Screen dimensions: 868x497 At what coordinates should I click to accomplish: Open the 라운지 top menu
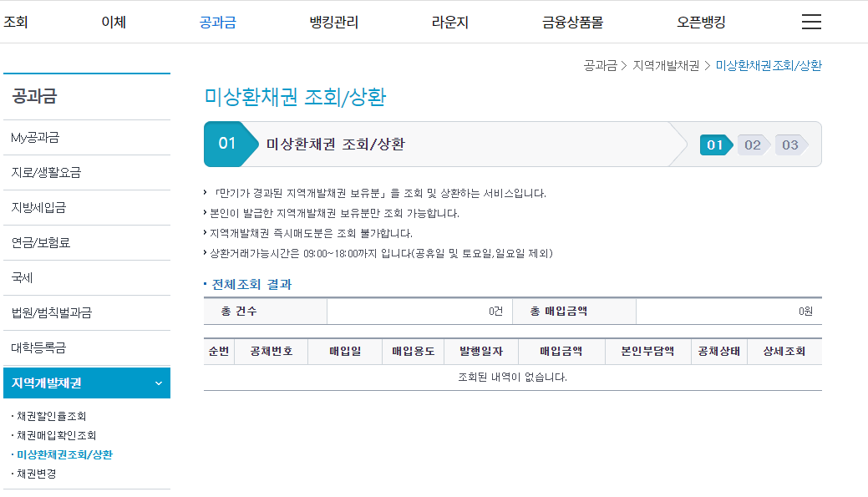(x=450, y=23)
